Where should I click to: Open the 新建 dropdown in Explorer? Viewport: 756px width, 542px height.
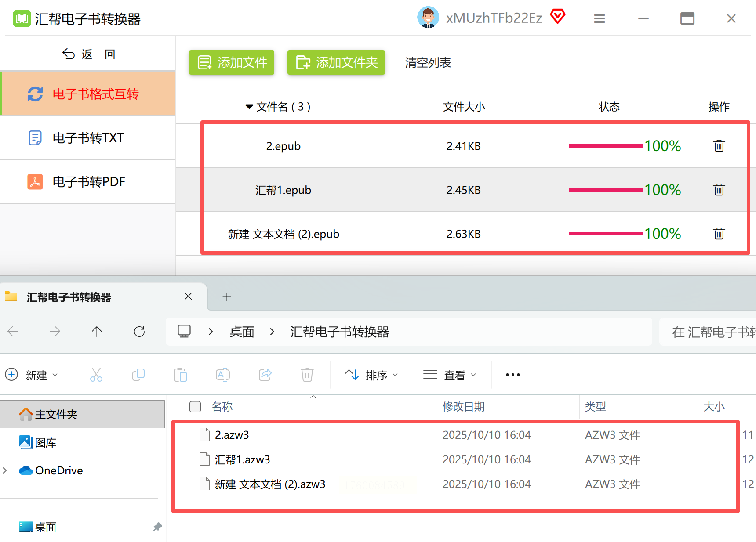click(31, 375)
